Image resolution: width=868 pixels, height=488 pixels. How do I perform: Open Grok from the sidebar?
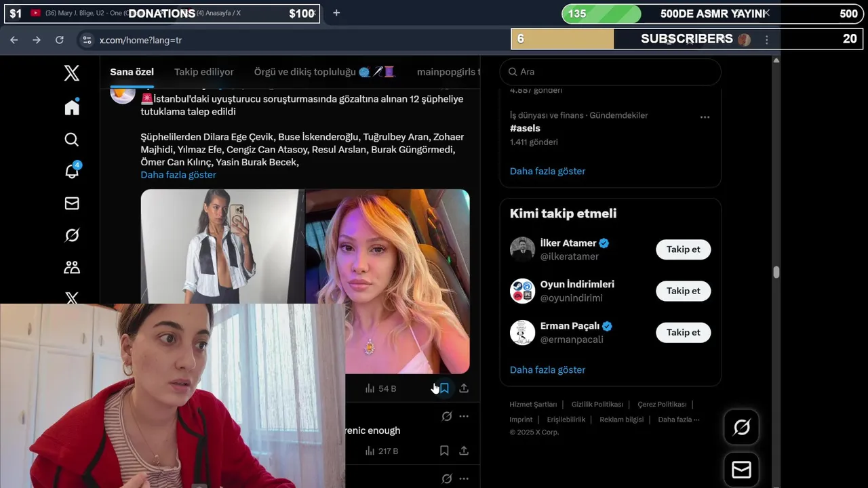72,235
